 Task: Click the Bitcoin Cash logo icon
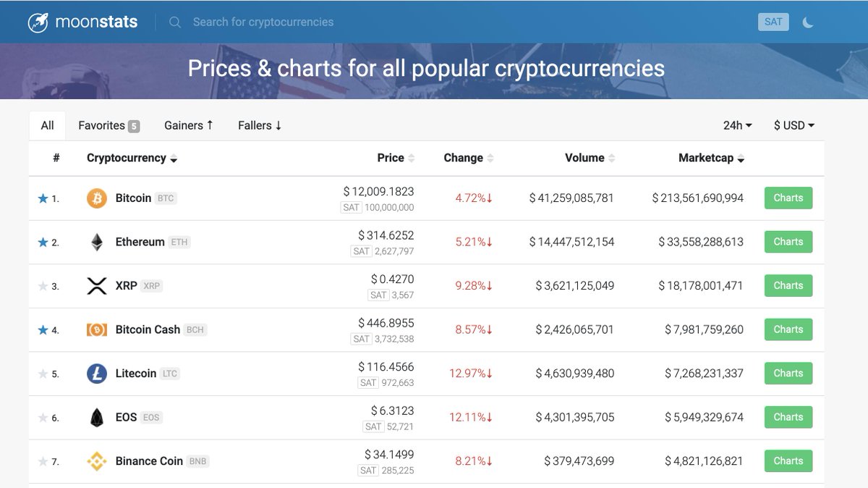pos(97,329)
